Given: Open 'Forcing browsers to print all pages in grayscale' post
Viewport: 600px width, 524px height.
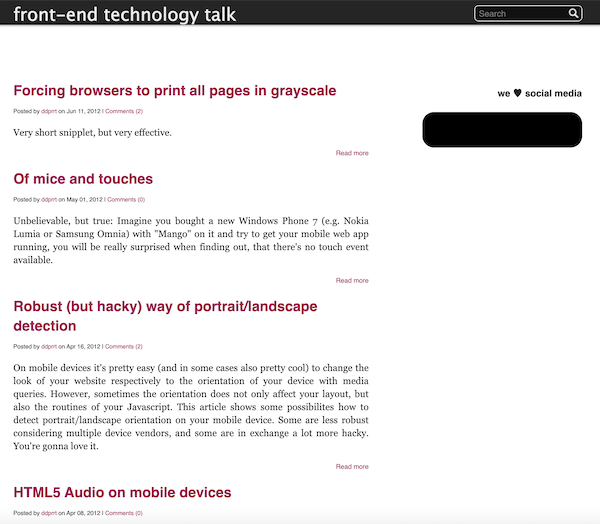Looking at the screenshot, I should [175, 91].
